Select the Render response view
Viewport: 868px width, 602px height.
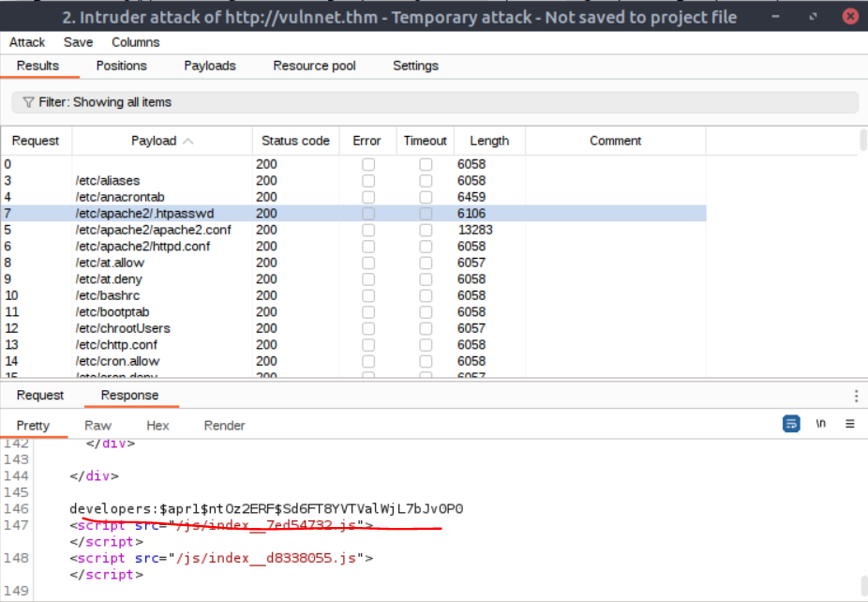point(224,426)
